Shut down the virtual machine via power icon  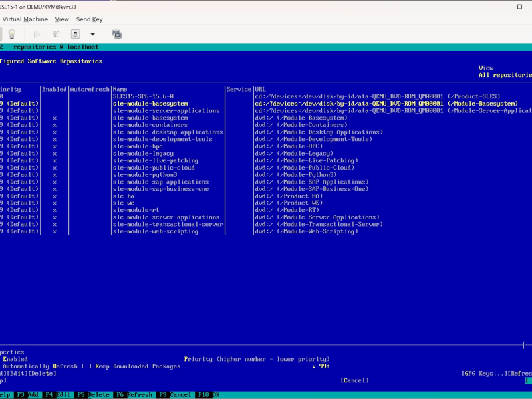click(x=75, y=35)
